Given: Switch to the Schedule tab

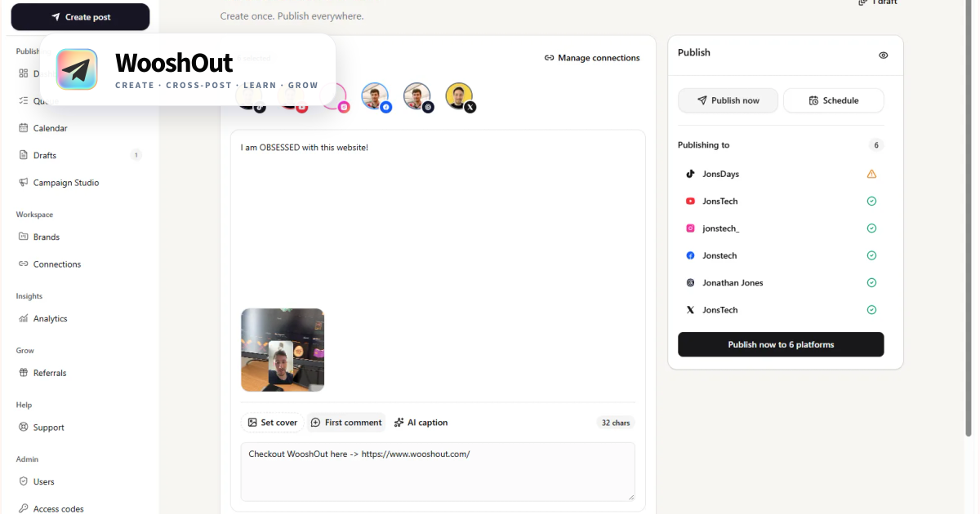Looking at the screenshot, I should (833, 100).
